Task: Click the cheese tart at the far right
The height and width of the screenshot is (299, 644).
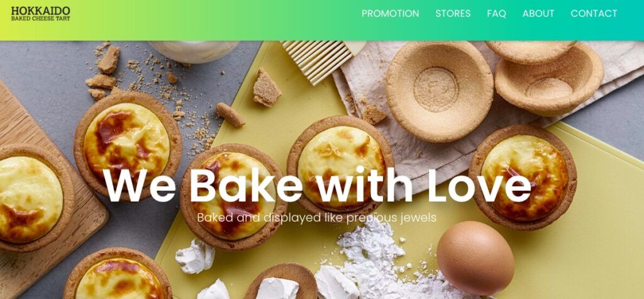Action: 523,178
